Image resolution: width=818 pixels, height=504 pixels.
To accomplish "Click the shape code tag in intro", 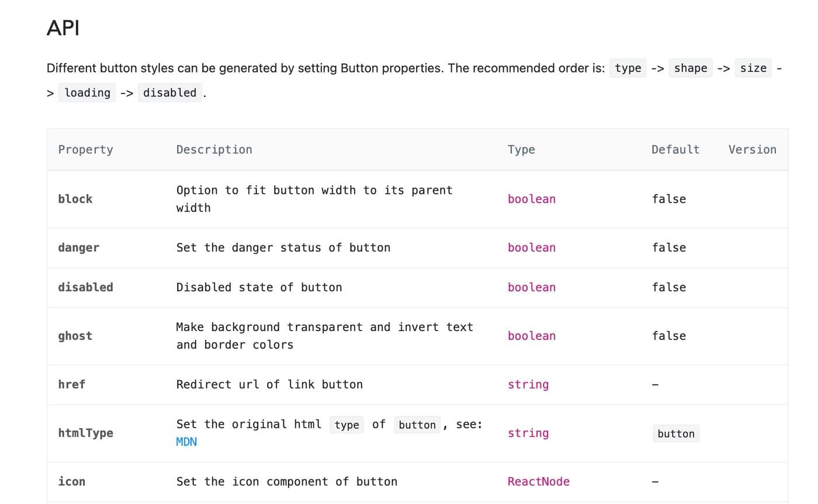I will [691, 68].
